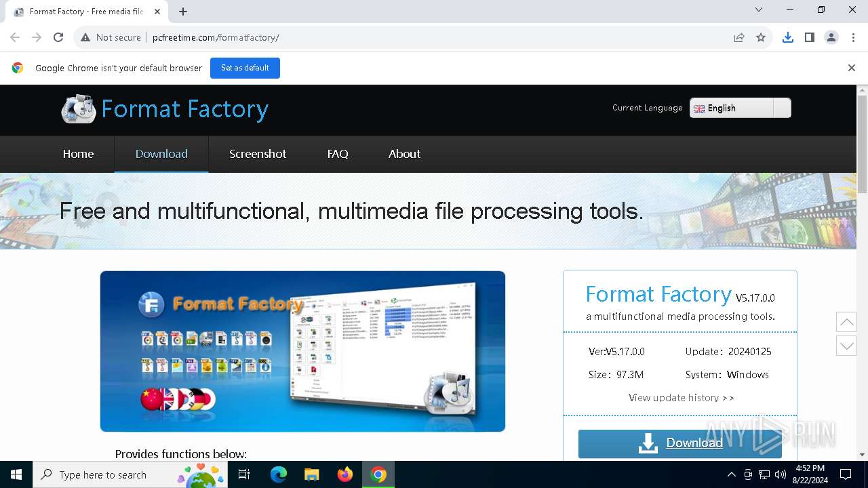Screen dimensions: 868x488
Task: Click Format Factory V5.17.0.0 heading
Action: (x=680, y=295)
